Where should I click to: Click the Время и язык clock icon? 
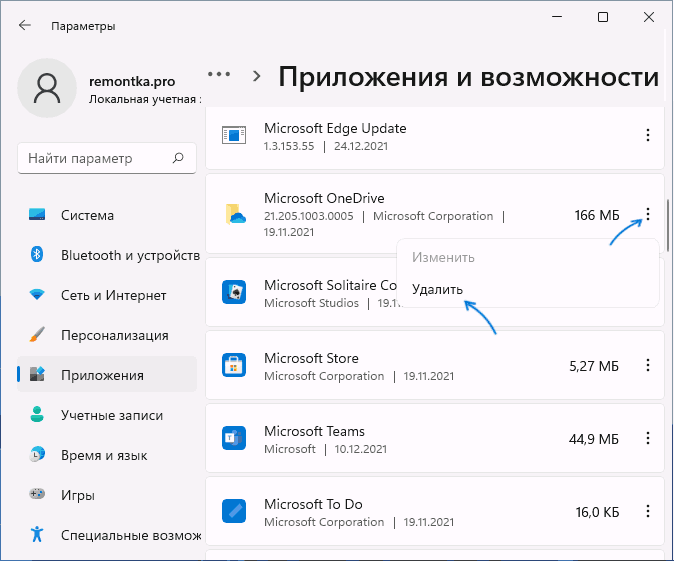(x=37, y=454)
